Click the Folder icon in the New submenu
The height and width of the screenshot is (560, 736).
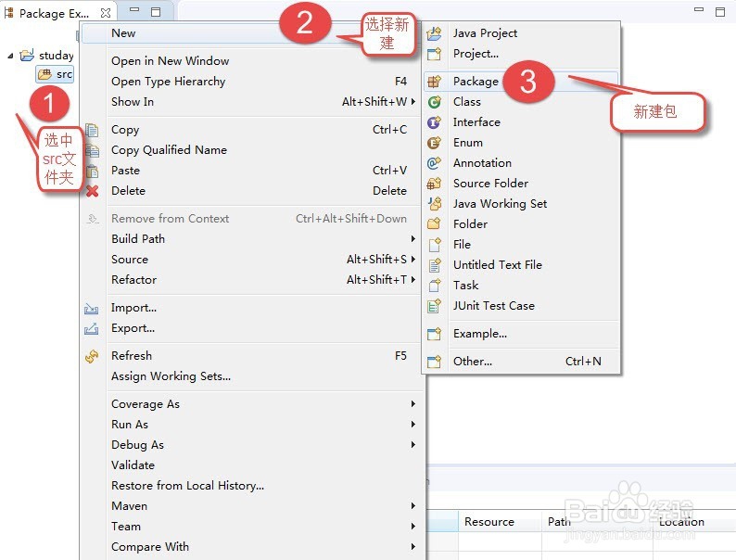tap(434, 223)
